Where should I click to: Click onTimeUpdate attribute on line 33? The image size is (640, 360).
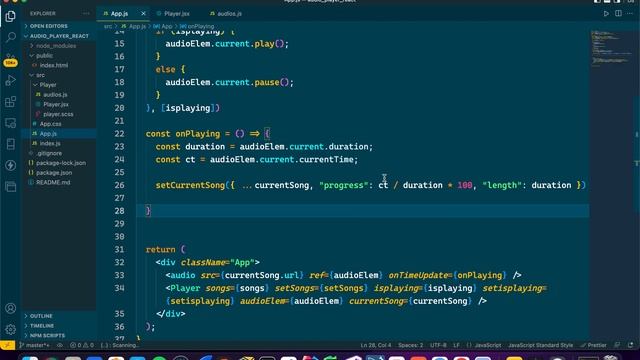[x=418, y=276]
